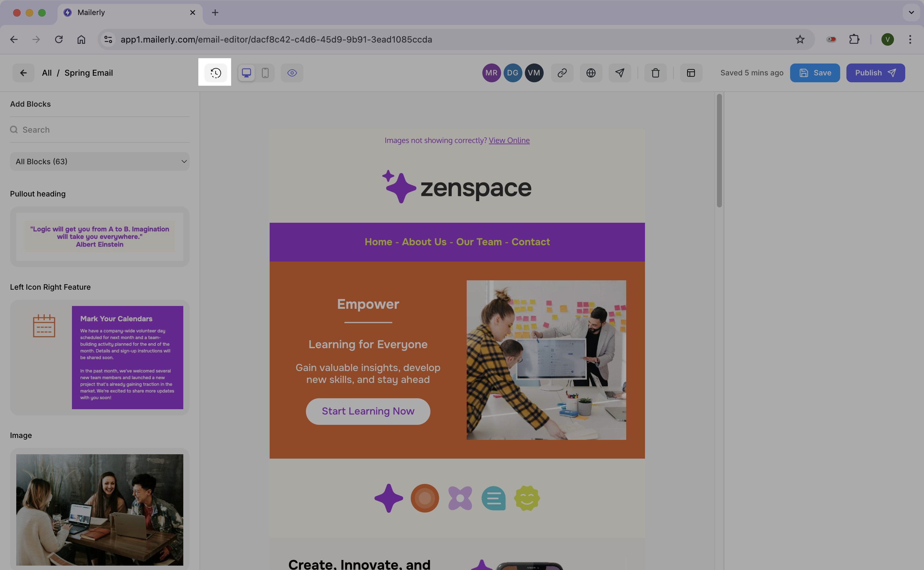Viewport: 924px width, 570px height.
Task: Click the MR collaborator avatar
Action: point(491,73)
